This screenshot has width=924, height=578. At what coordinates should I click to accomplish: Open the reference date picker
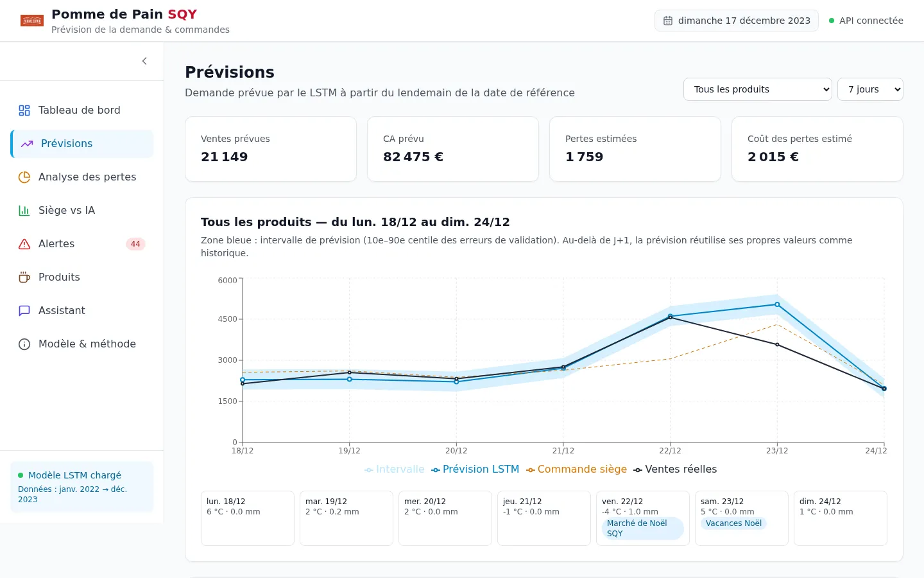tap(737, 21)
